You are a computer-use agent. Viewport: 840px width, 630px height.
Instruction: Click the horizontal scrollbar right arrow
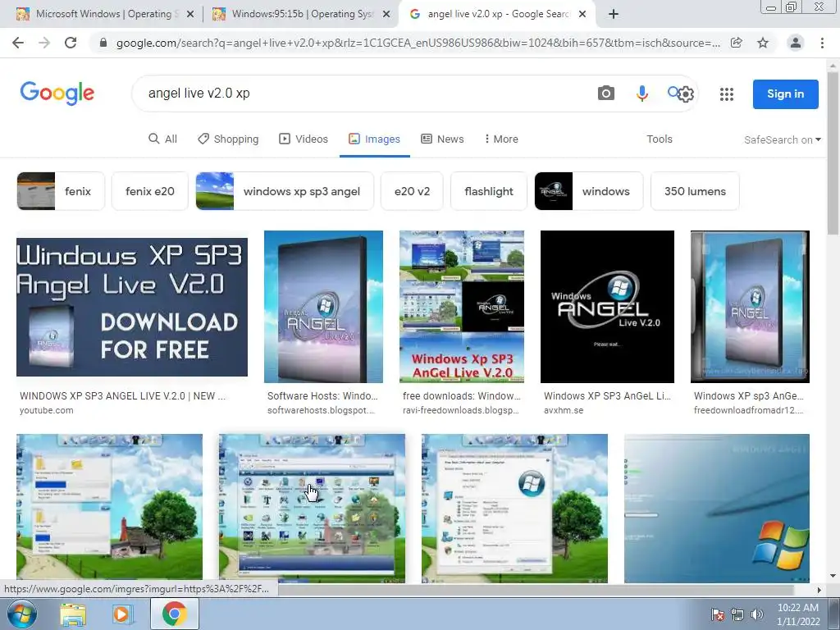(x=819, y=590)
